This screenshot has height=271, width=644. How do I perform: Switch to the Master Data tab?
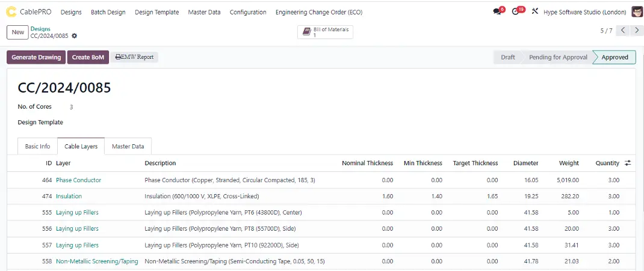pyautogui.click(x=128, y=147)
